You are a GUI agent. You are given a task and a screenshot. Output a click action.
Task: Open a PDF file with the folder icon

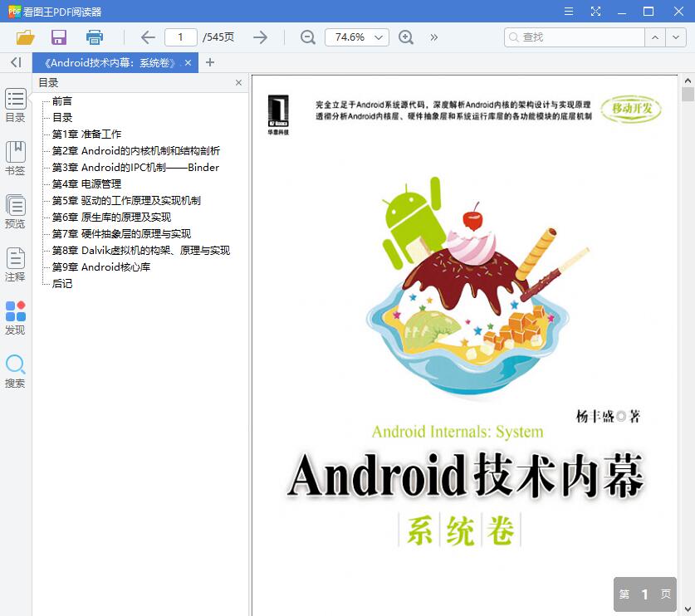pos(24,37)
